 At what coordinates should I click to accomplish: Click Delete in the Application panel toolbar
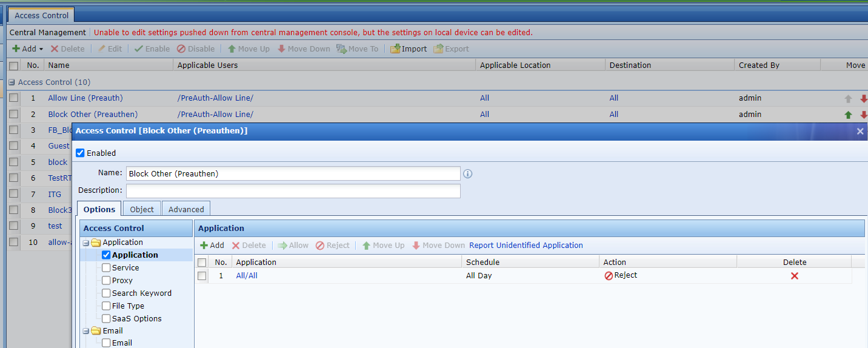[249, 246]
